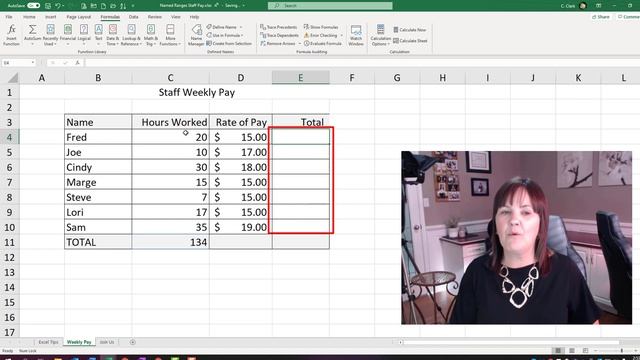Click the Normal view icon in status bar
This screenshot has height=360, width=640.
coord(558,351)
